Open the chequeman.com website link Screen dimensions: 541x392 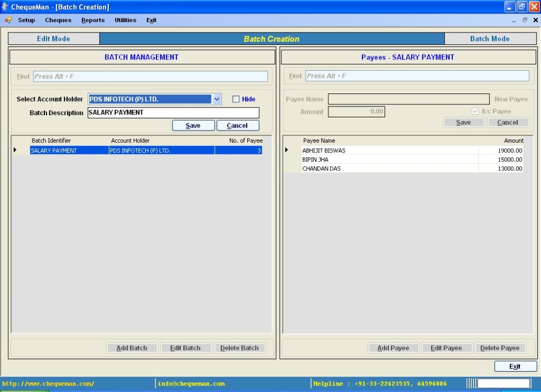point(48,383)
